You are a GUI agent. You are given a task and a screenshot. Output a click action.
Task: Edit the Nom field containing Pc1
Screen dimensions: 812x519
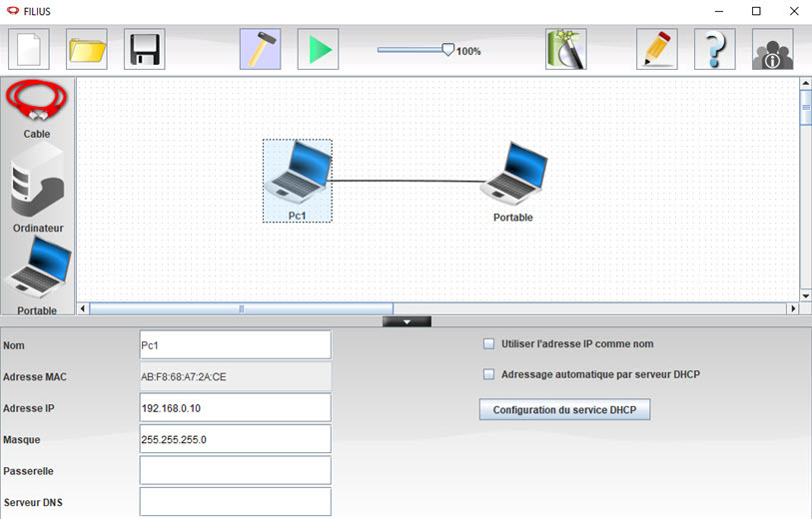(x=235, y=345)
